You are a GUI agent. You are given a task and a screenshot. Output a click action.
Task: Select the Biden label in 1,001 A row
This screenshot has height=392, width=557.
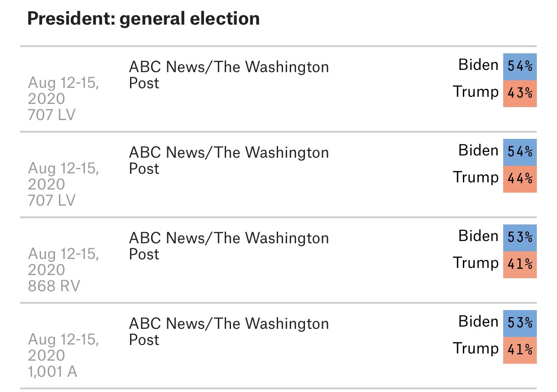(x=478, y=322)
